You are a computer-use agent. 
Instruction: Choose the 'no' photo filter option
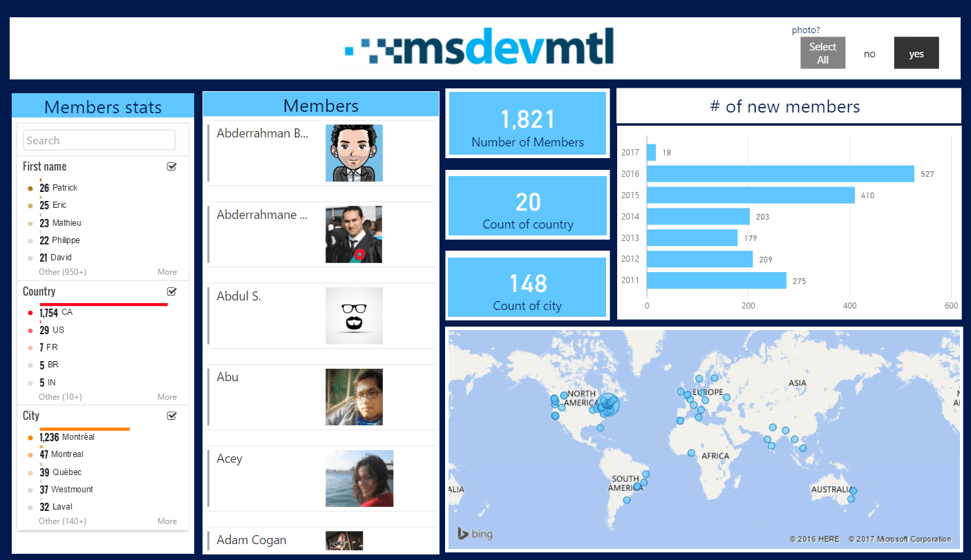(869, 53)
